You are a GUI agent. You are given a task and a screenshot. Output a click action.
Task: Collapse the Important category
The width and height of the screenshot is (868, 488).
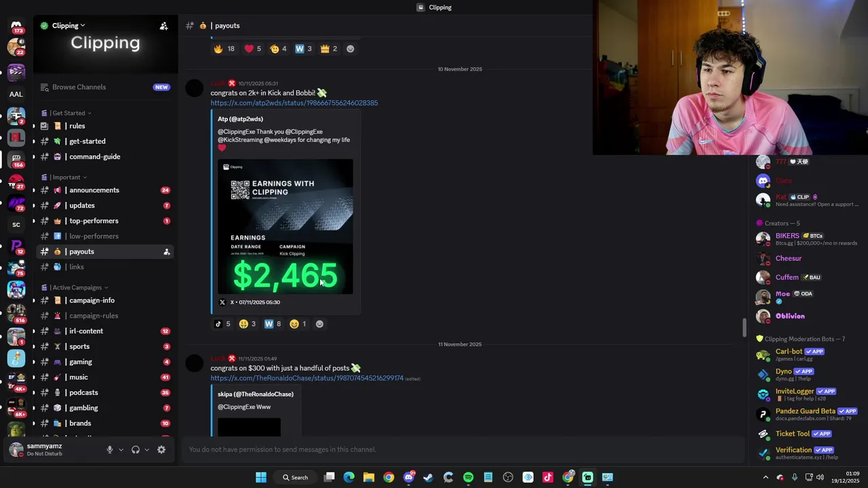[x=66, y=178]
